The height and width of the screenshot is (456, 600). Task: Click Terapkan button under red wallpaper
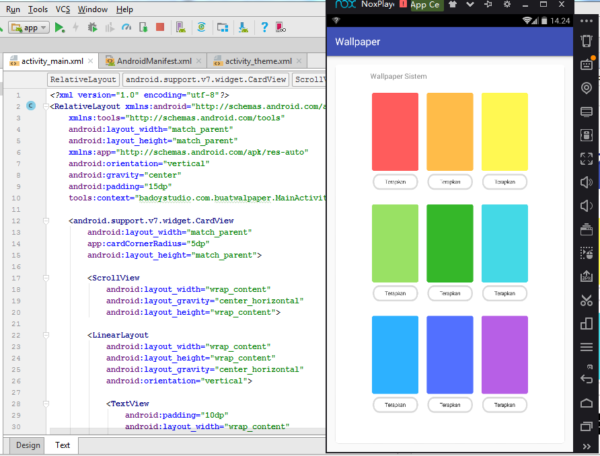(395, 182)
